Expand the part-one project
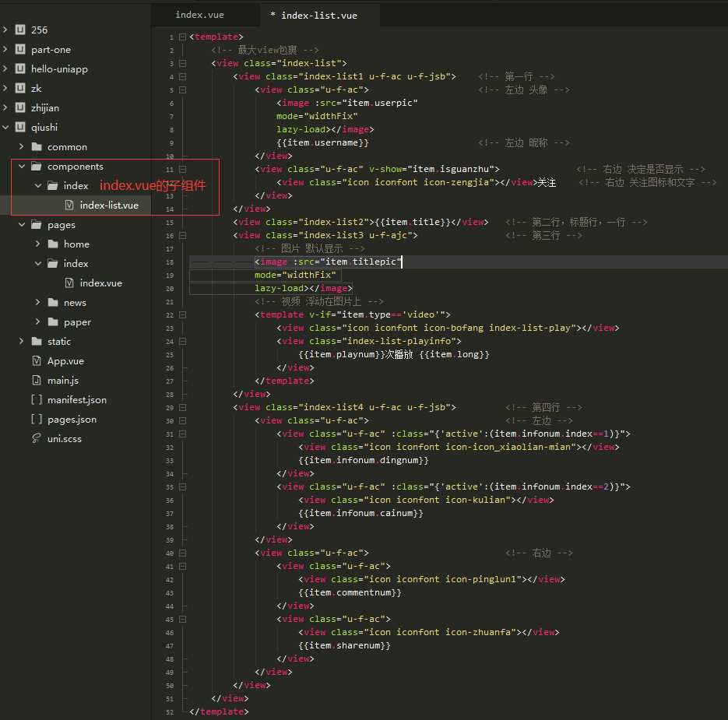 pos(5,49)
